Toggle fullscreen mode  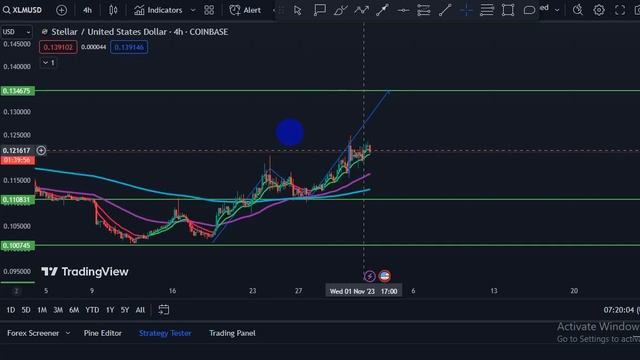pos(620,10)
